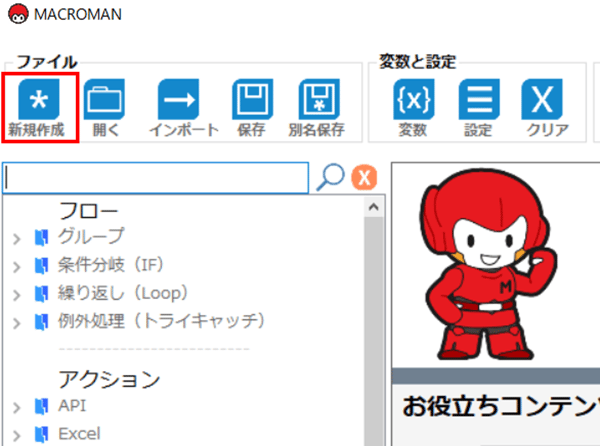Expand the 繰り返し (Loop) node
The image size is (600, 446).
(16, 295)
